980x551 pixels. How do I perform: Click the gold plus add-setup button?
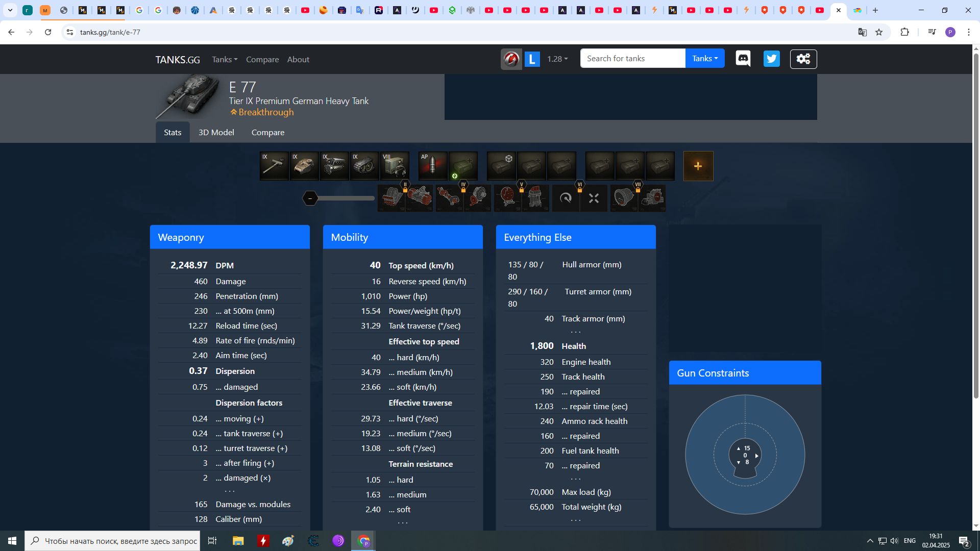pyautogui.click(x=698, y=166)
